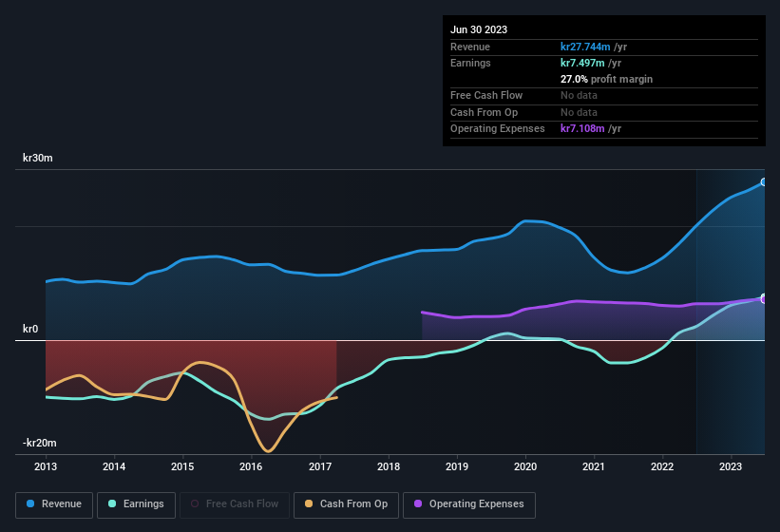
Task: Enable the Free Cash Flow series
Action: click(x=235, y=504)
